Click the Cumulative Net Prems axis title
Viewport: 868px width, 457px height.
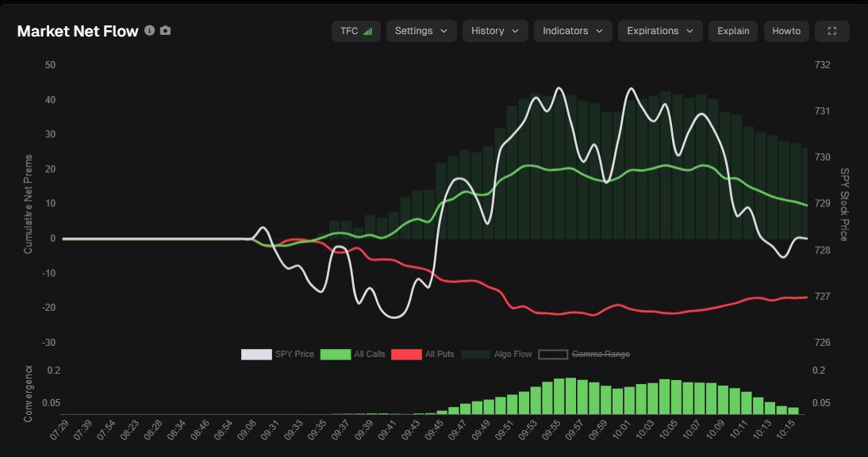pyautogui.click(x=29, y=204)
